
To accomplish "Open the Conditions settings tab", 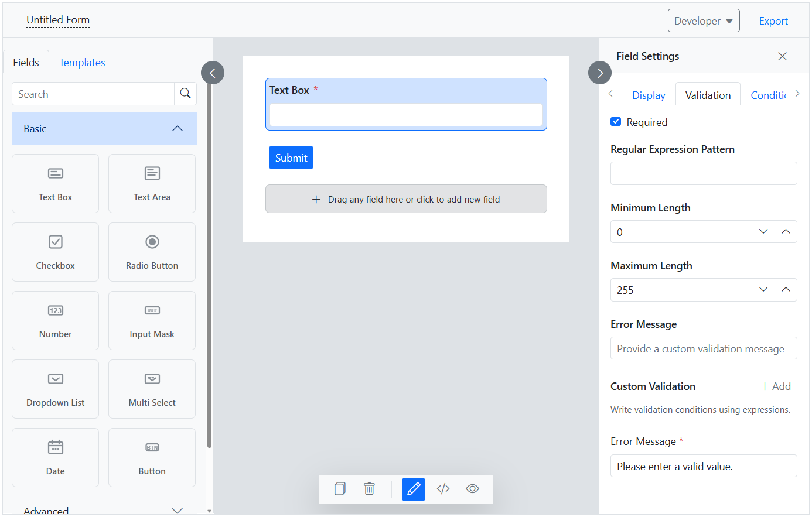I will (x=768, y=95).
